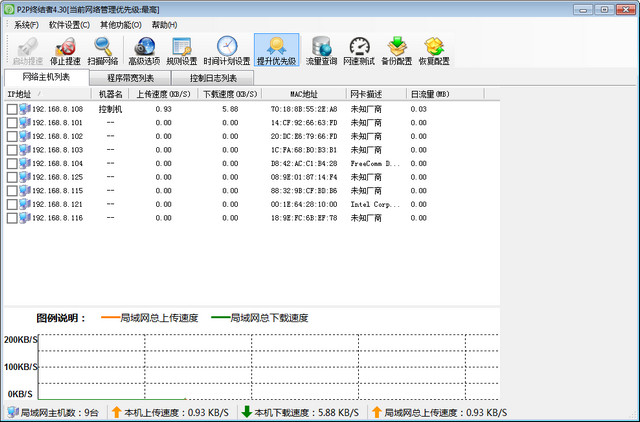
Task: Switch to the 控制日志列表 tab
Action: 213,78
